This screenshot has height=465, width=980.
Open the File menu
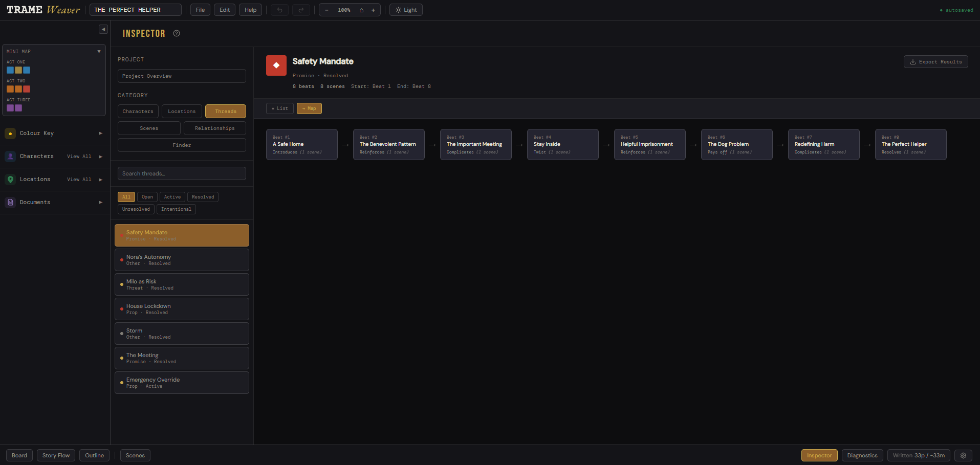click(x=201, y=10)
